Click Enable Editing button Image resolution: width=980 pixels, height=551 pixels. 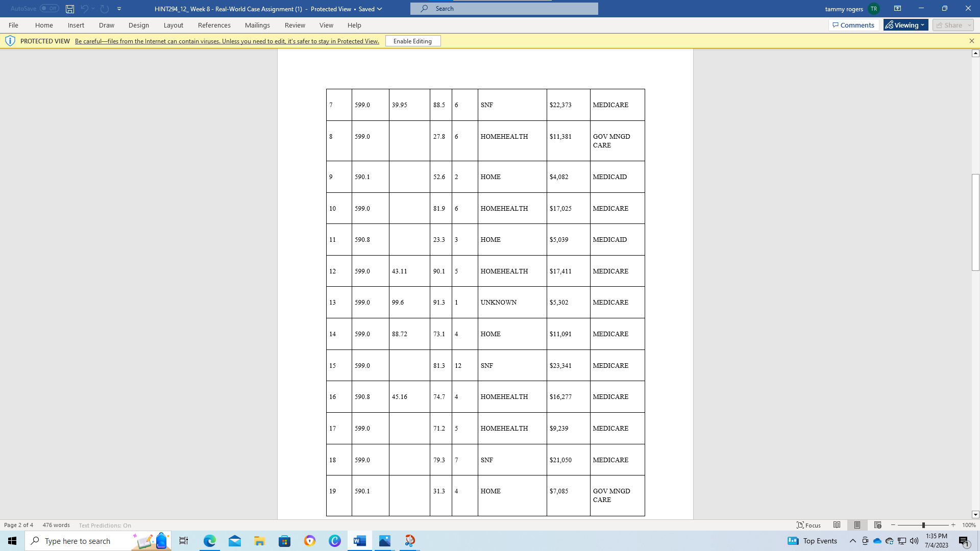pyautogui.click(x=412, y=41)
